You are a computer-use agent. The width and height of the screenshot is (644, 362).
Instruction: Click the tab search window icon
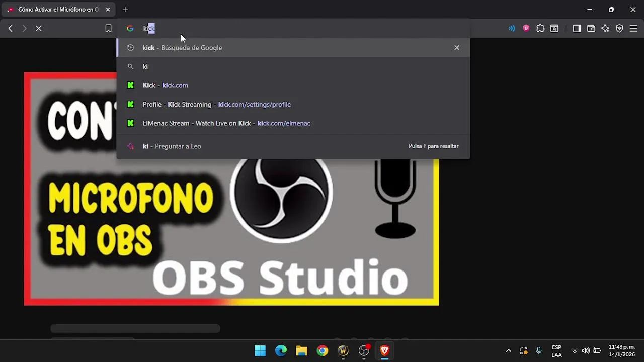(x=554, y=29)
